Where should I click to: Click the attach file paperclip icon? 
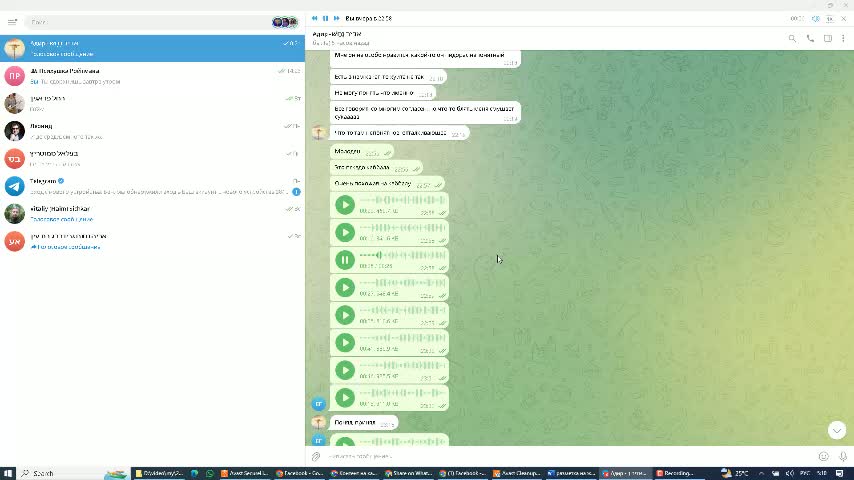pyautogui.click(x=316, y=457)
